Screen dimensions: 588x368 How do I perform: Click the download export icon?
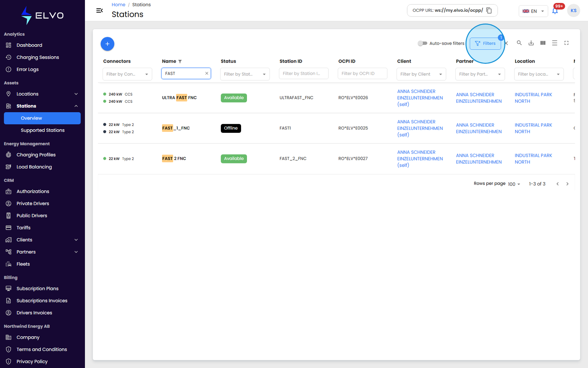coord(531,43)
